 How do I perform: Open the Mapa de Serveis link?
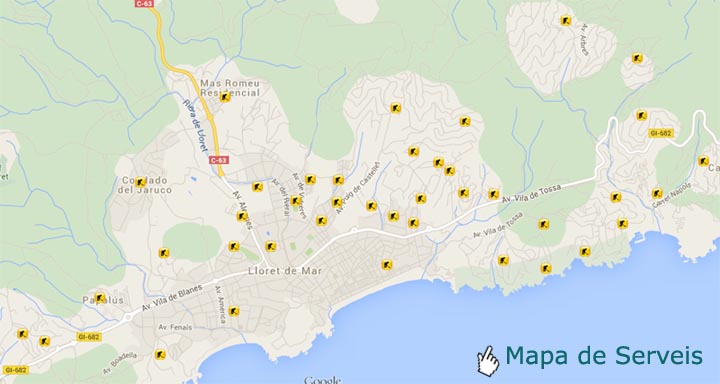click(603, 356)
